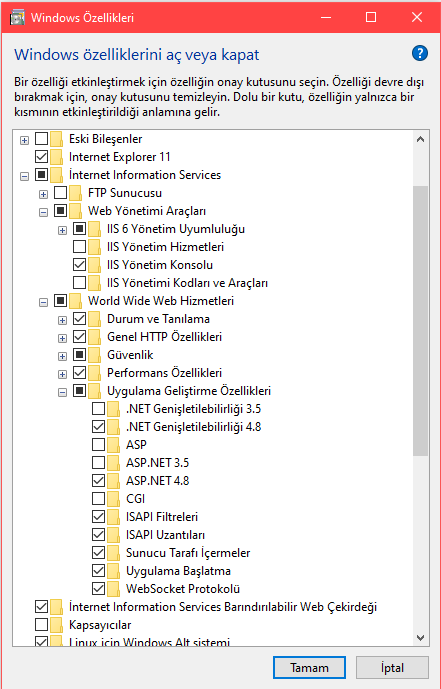The width and height of the screenshot is (441, 689).
Task: Select the Performans Özellikleri label
Action: [165, 373]
